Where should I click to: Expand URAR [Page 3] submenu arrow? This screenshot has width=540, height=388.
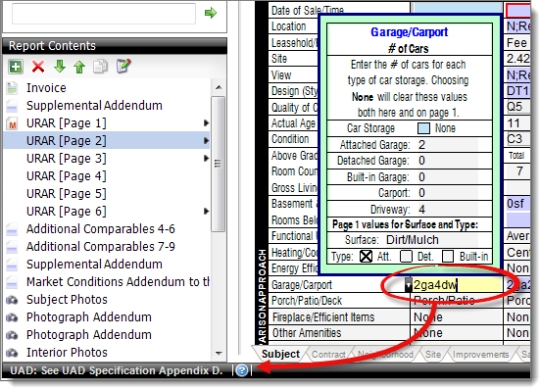(x=206, y=158)
